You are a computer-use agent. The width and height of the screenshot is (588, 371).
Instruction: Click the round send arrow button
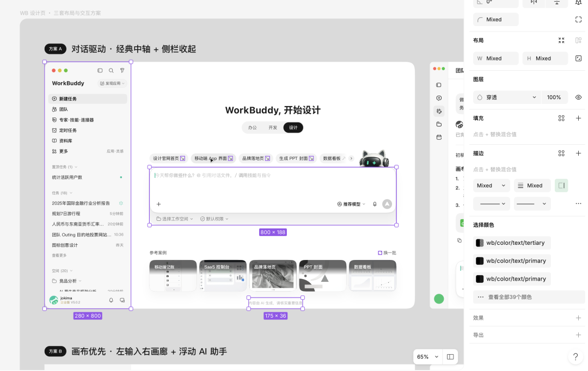pos(387,204)
